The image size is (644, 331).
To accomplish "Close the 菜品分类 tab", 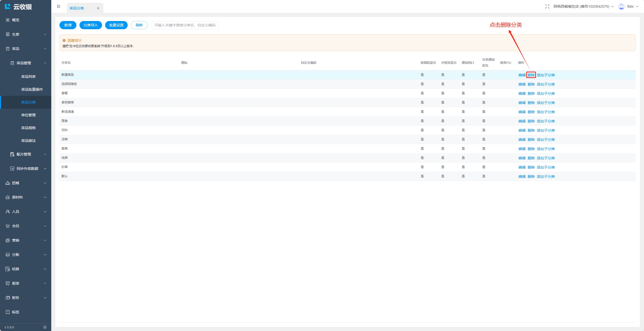I will point(98,8).
